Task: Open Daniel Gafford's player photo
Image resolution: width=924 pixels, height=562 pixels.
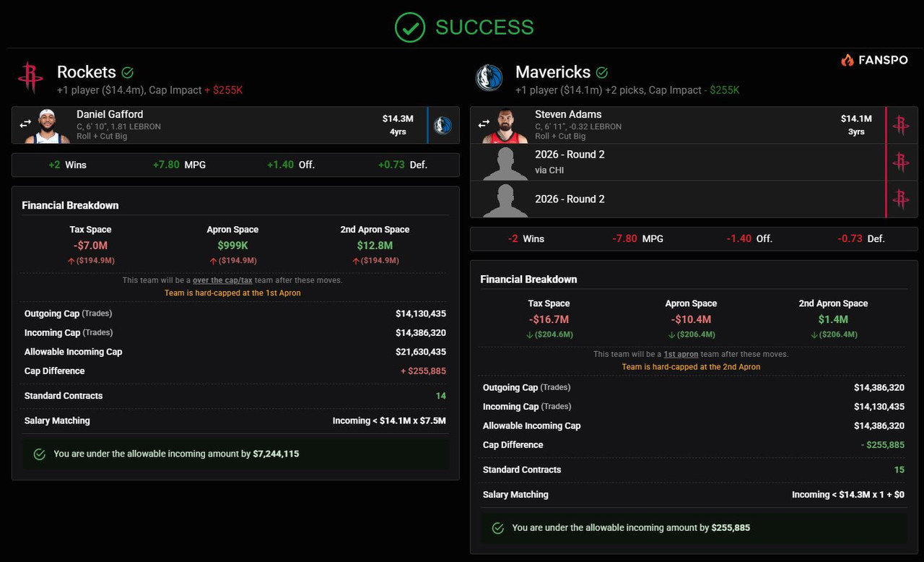Action: point(47,126)
